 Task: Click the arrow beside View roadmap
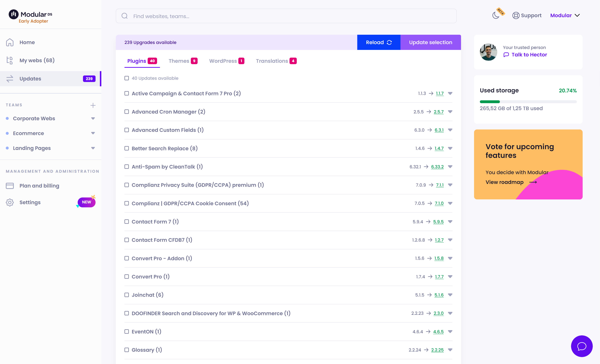click(x=533, y=182)
